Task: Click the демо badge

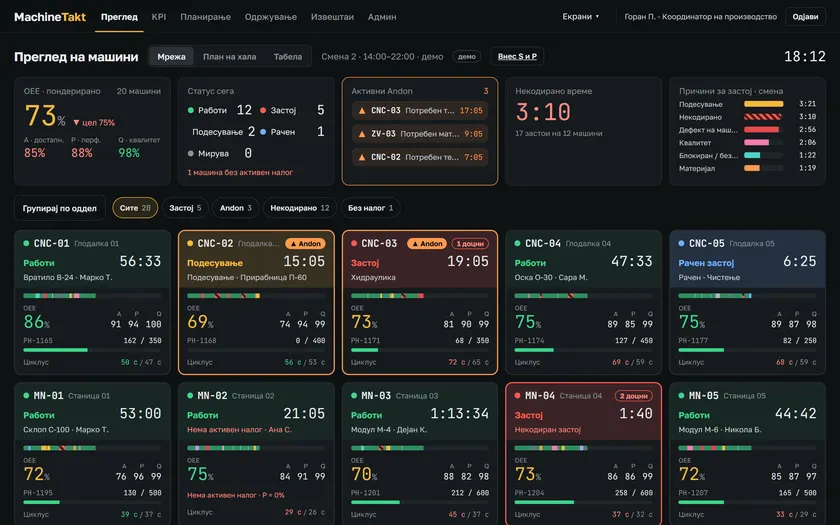Action: click(467, 56)
